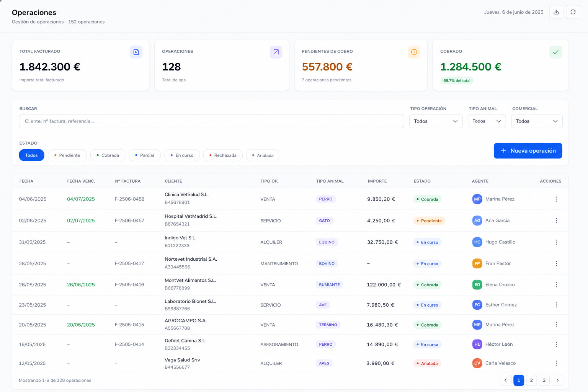
Task: Expand the Tipo Operación dropdown
Action: coord(436,121)
